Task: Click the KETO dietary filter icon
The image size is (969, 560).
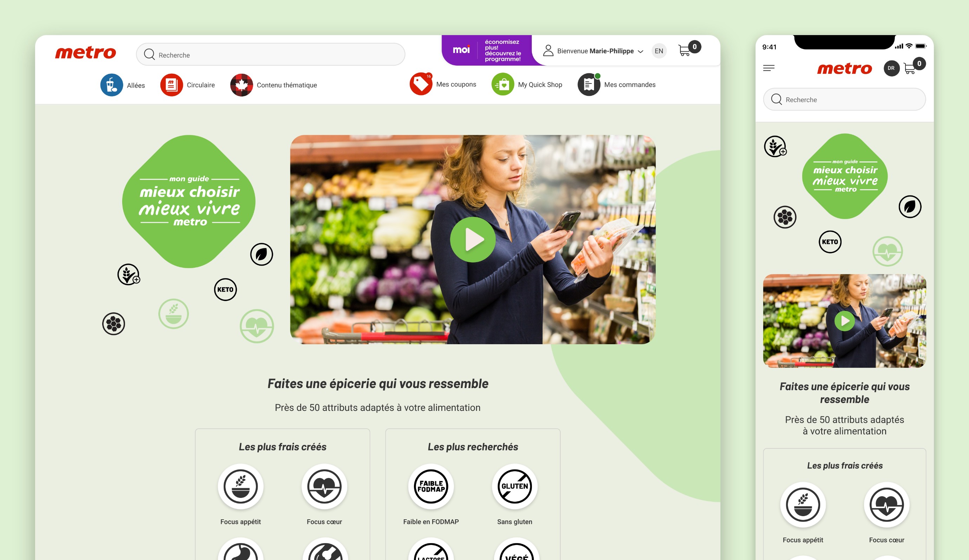Action: [x=225, y=289]
